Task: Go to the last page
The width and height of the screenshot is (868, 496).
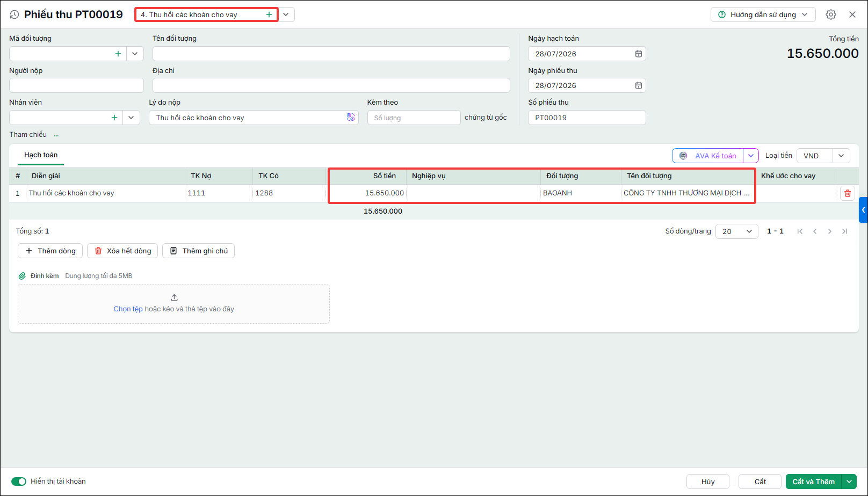Action: 845,231
